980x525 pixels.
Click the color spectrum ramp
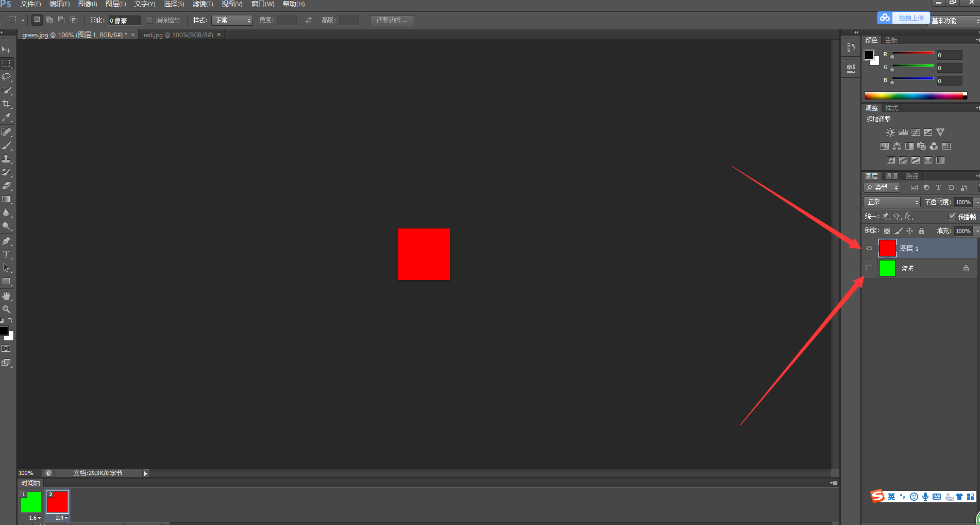[916, 96]
